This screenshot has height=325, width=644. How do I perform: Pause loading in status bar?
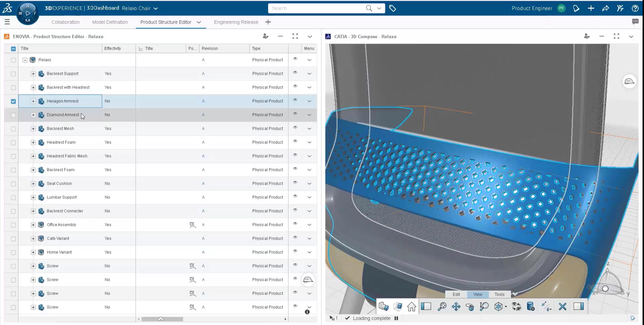tap(396, 318)
